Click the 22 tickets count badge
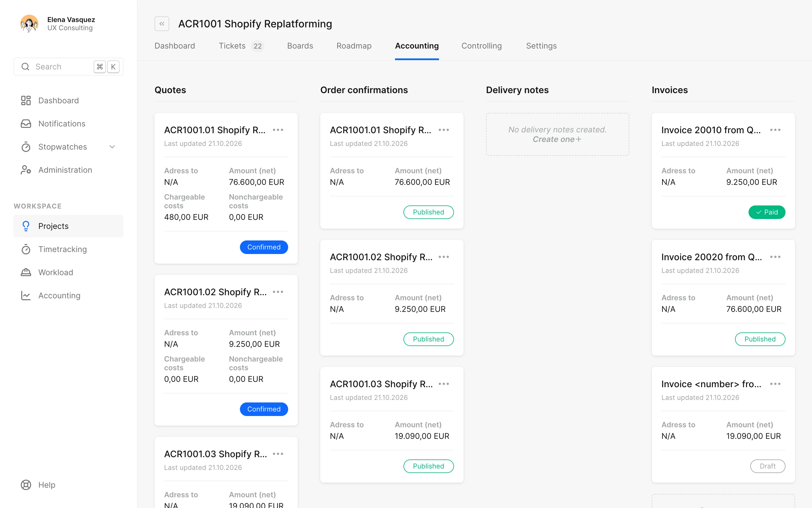 257,46
